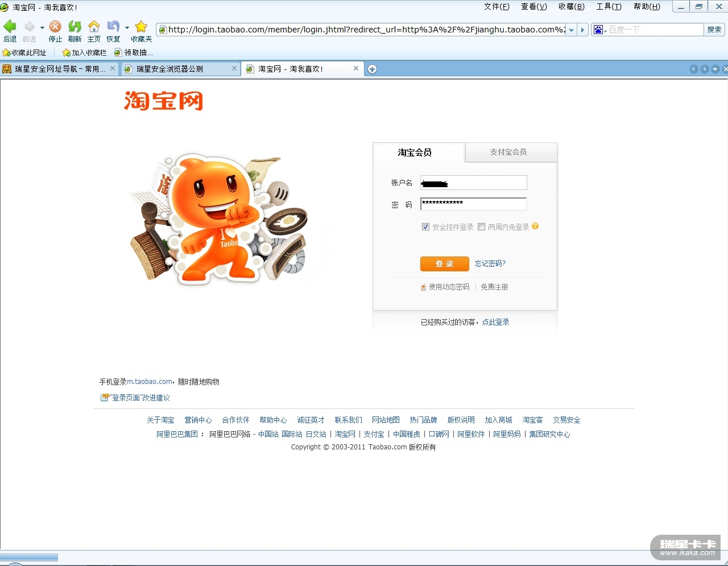The image size is (728, 566).
Task: Switch to the 支付宝会员 login tab
Action: 511,152
